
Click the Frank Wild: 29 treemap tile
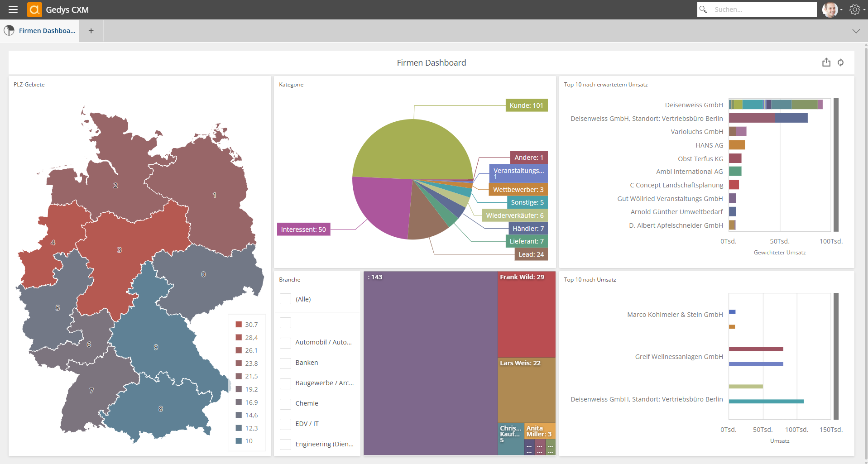[x=527, y=315]
